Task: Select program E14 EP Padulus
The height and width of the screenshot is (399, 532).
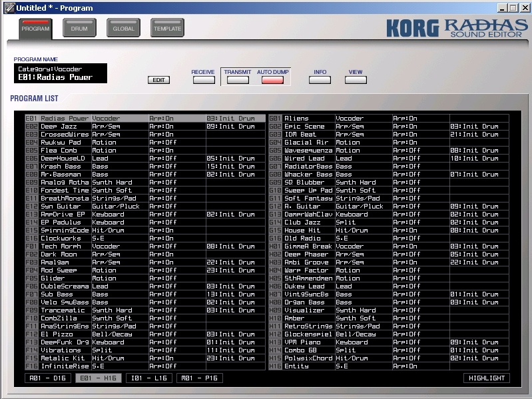Action: 145,222
